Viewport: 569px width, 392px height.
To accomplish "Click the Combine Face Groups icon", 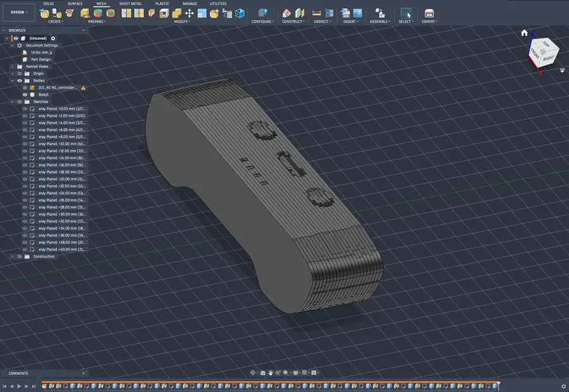I will (x=111, y=13).
